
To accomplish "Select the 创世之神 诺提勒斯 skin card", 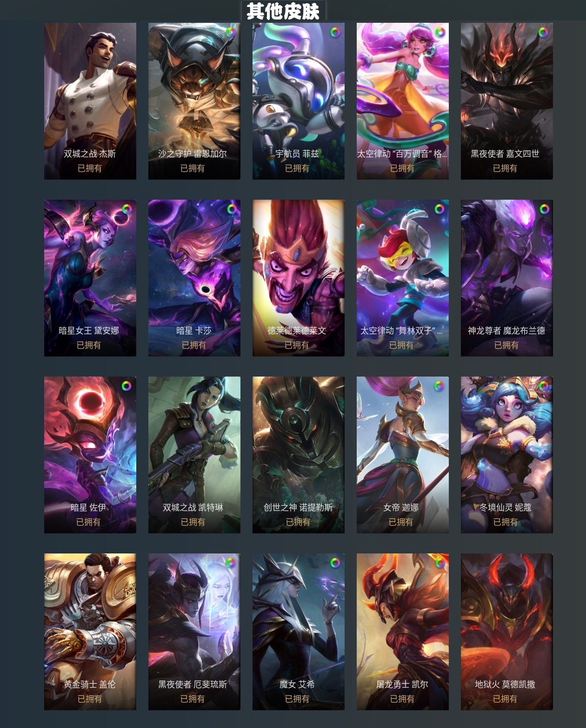I will pyautogui.click(x=299, y=455).
